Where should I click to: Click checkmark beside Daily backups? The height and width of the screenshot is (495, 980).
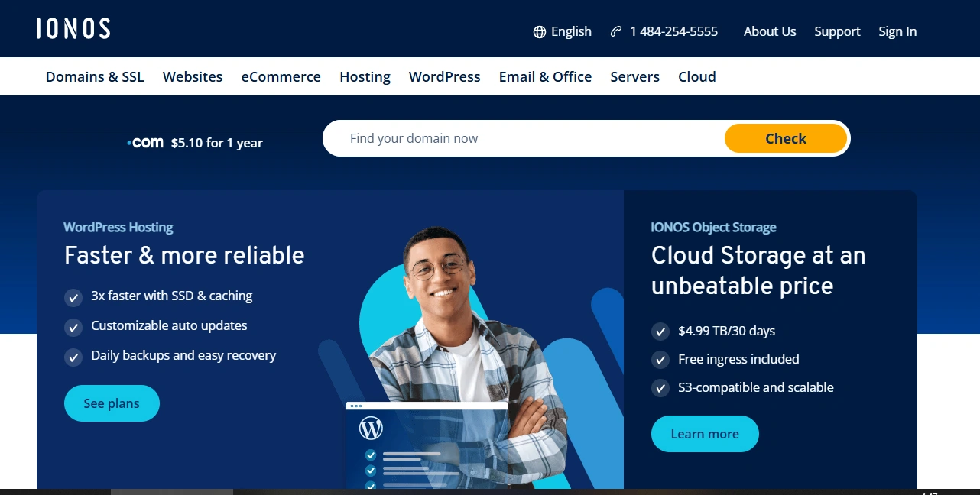73,357
